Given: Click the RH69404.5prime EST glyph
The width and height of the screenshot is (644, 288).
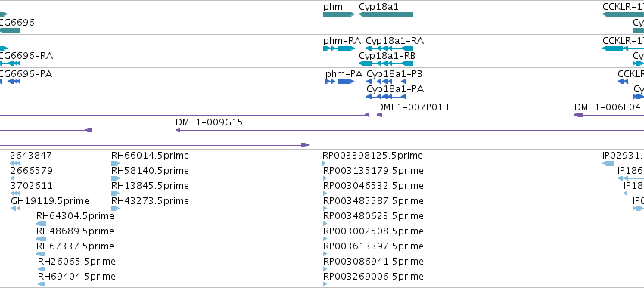Looking at the screenshot, I should point(41,284).
